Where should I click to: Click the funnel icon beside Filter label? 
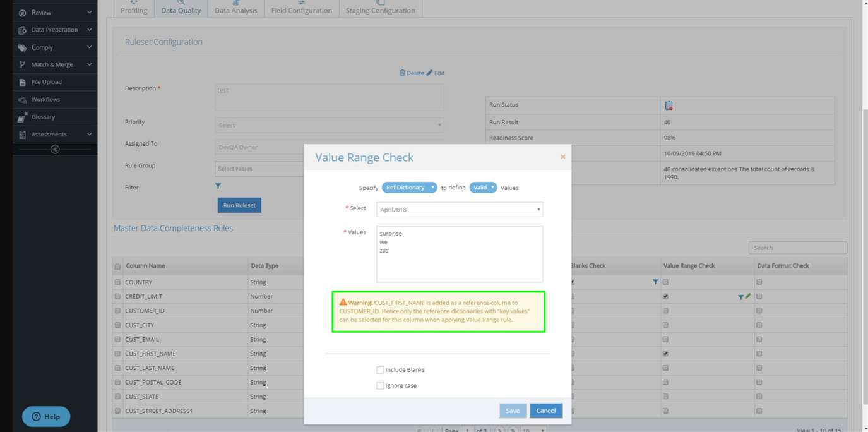[218, 186]
